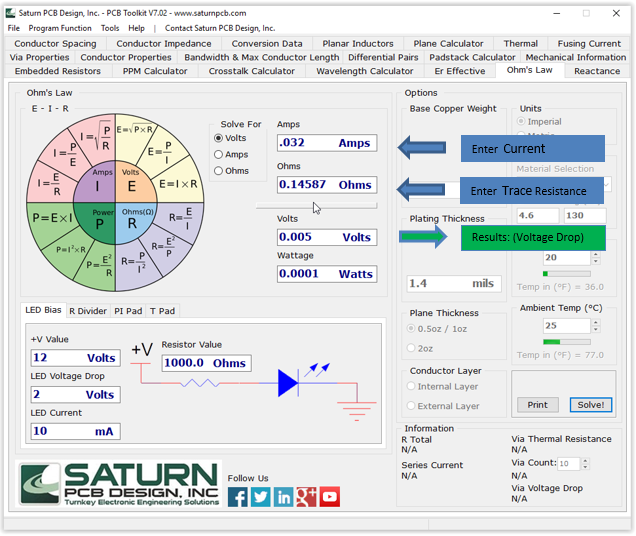This screenshot has height=536, width=636.
Task: Switch to Conductor Spacing tab
Action: click(x=55, y=43)
